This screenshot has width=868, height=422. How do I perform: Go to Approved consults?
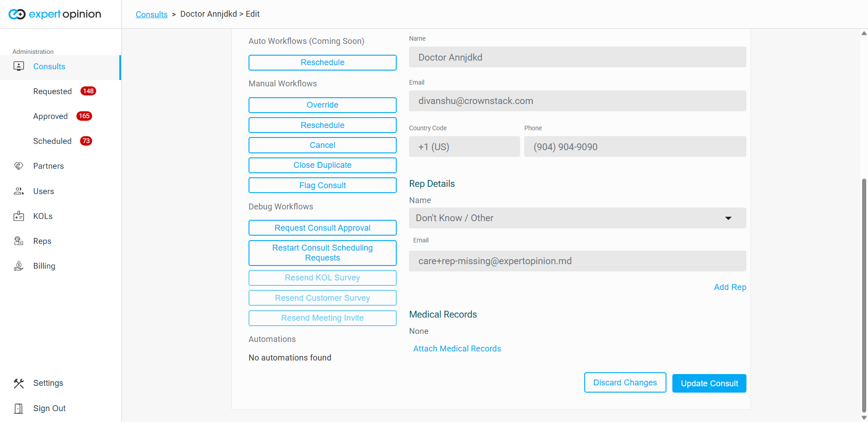[x=50, y=116]
